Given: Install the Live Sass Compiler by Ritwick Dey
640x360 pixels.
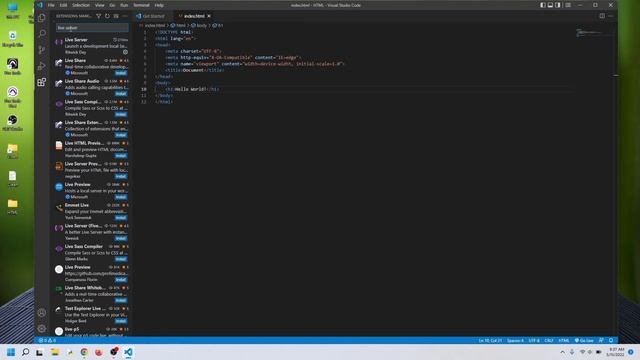Looking at the screenshot, I should (121, 114).
